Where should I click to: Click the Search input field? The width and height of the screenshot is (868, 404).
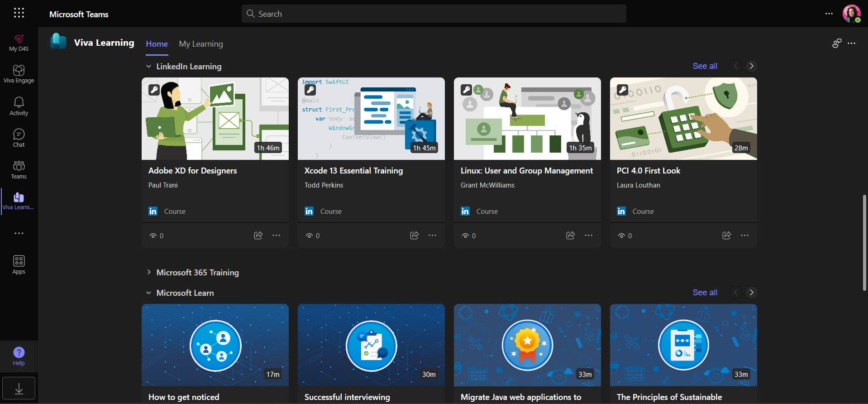coord(434,14)
